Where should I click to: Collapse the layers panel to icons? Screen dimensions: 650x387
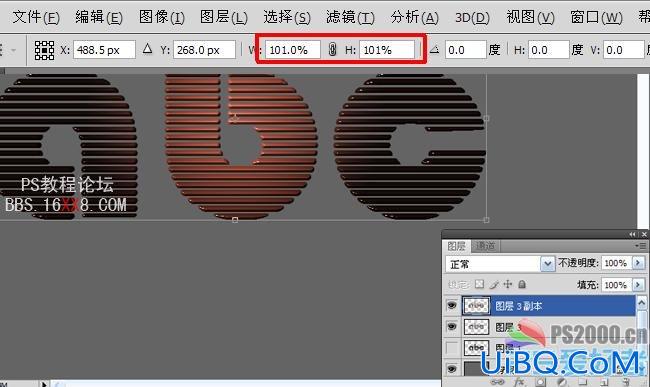point(632,234)
